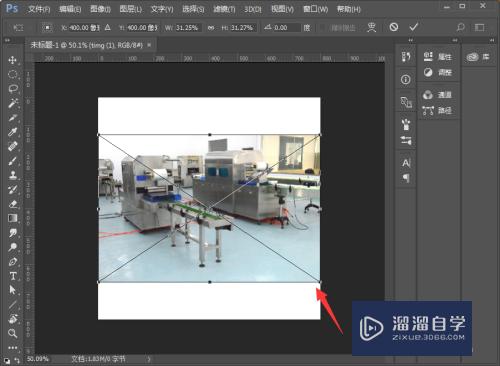This screenshot has height=366, width=500.
Task: Open the 路径 paths panel
Action: pos(438,110)
